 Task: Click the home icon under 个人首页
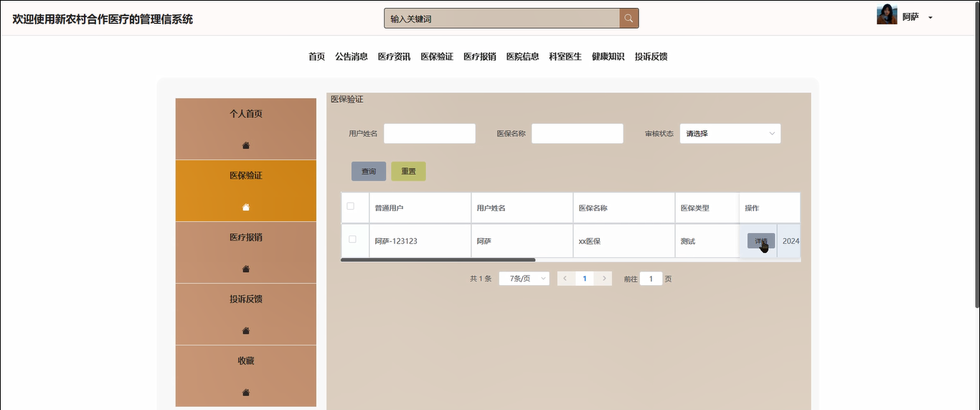point(246,146)
